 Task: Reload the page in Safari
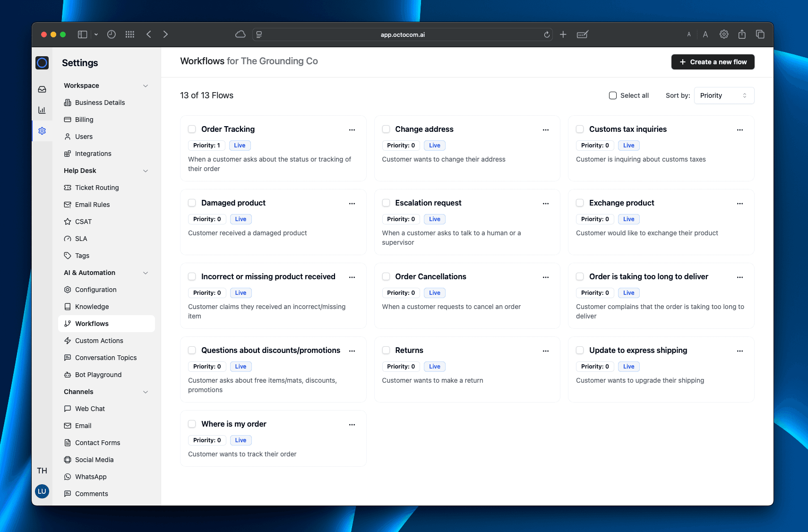click(547, 34)
